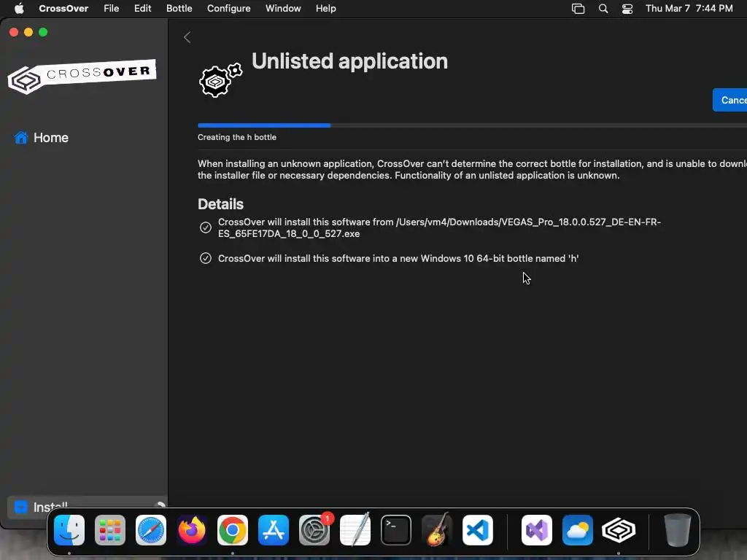Cancel the installation
The width and height of the screenshot is (747, 560).
pos(729,100)
